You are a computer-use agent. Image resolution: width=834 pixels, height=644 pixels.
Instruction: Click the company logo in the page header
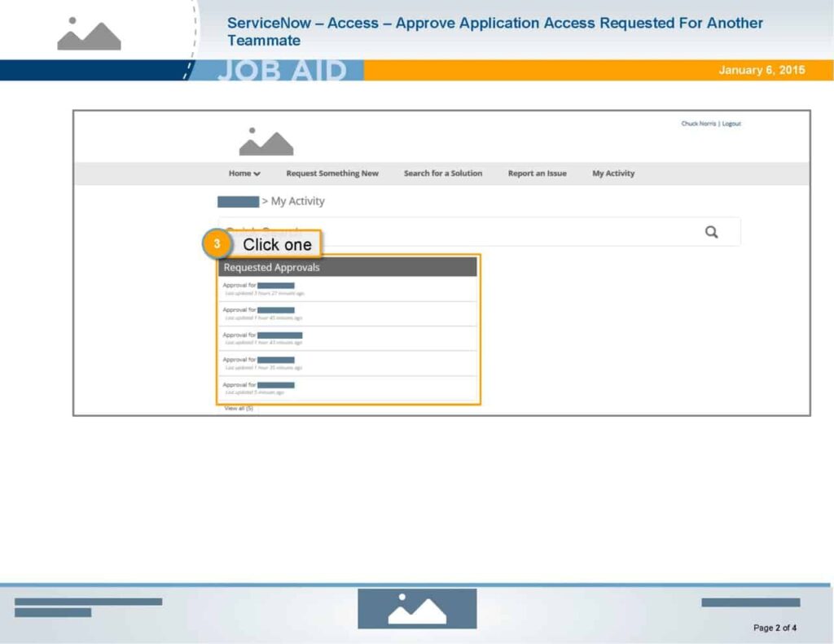pos(265,141)
